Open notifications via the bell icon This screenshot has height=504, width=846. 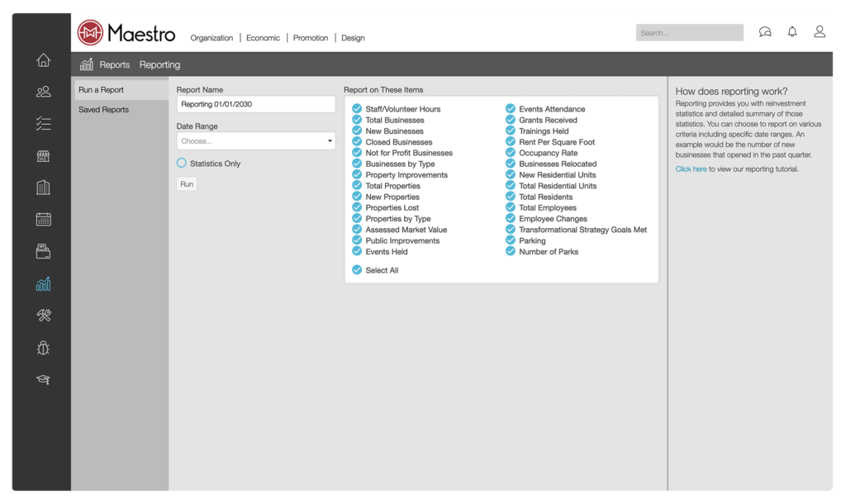791,31
